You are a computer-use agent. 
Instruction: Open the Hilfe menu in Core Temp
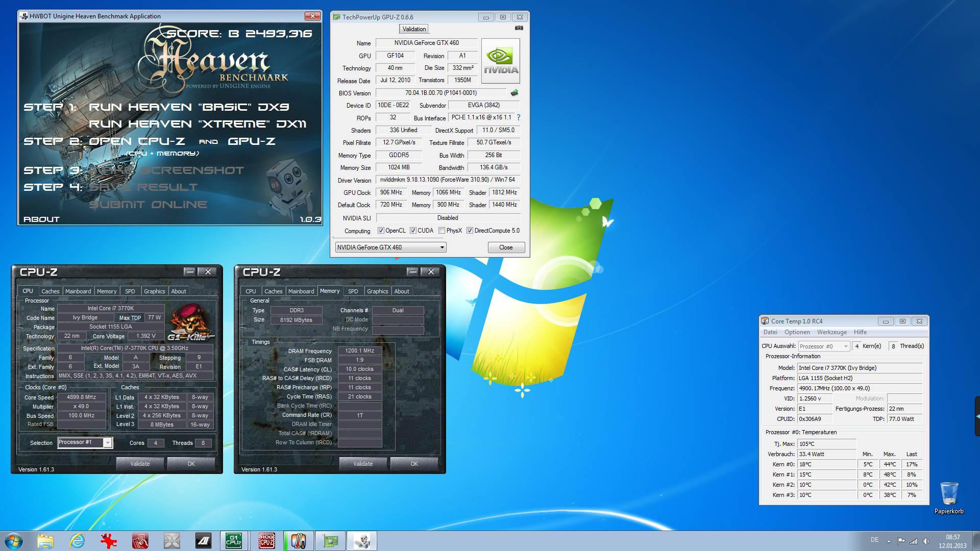click(860, 332)
